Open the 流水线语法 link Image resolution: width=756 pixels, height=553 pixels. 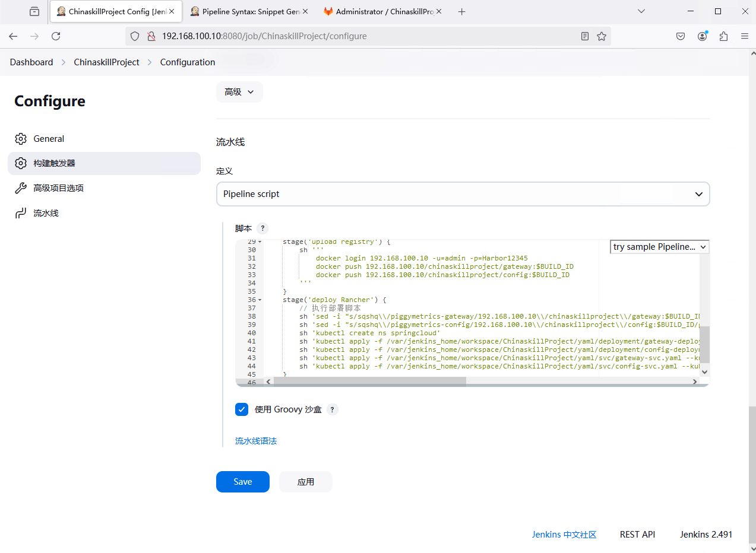pos(256,441)
